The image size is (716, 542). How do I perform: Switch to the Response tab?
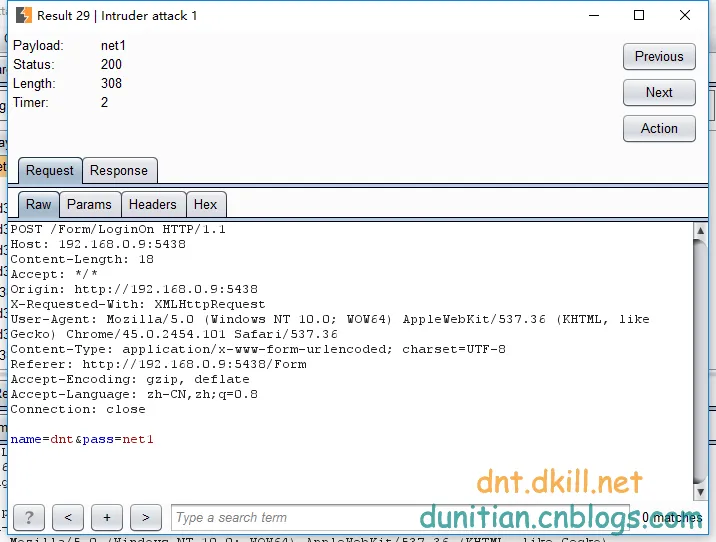pyautogui.click(x=119, y=171)
